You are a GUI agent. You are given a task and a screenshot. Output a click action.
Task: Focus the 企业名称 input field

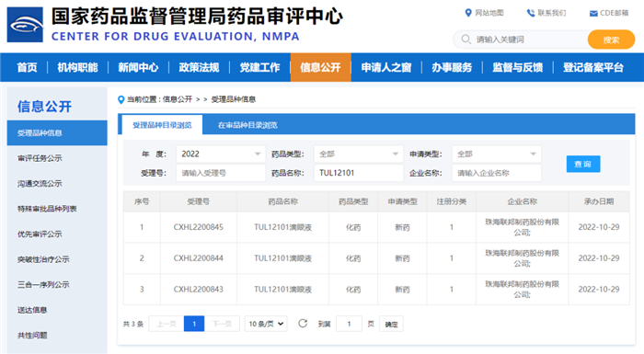[x=496, y=173]
